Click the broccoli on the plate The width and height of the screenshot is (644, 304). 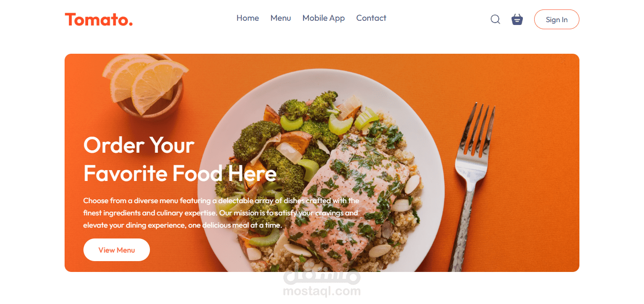264,141
